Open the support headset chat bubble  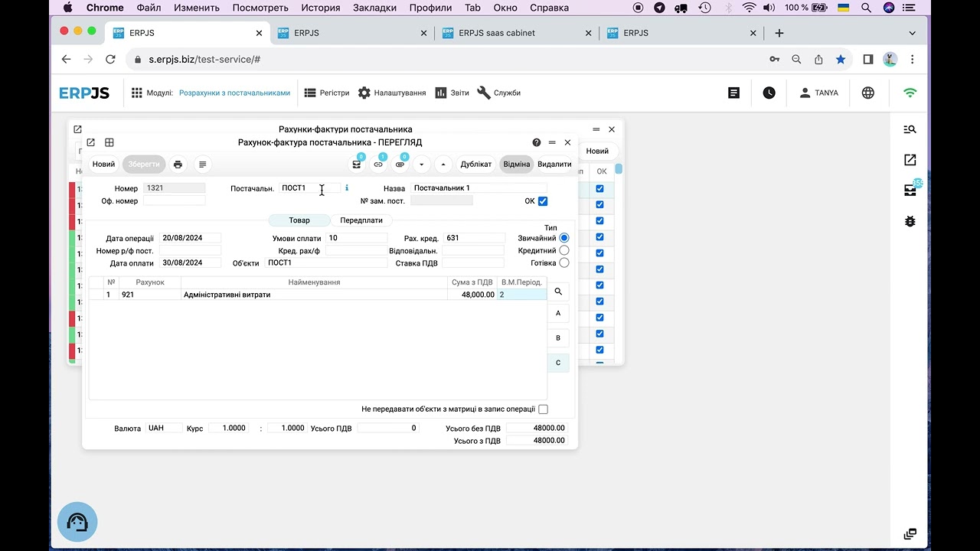coord(77,522)
